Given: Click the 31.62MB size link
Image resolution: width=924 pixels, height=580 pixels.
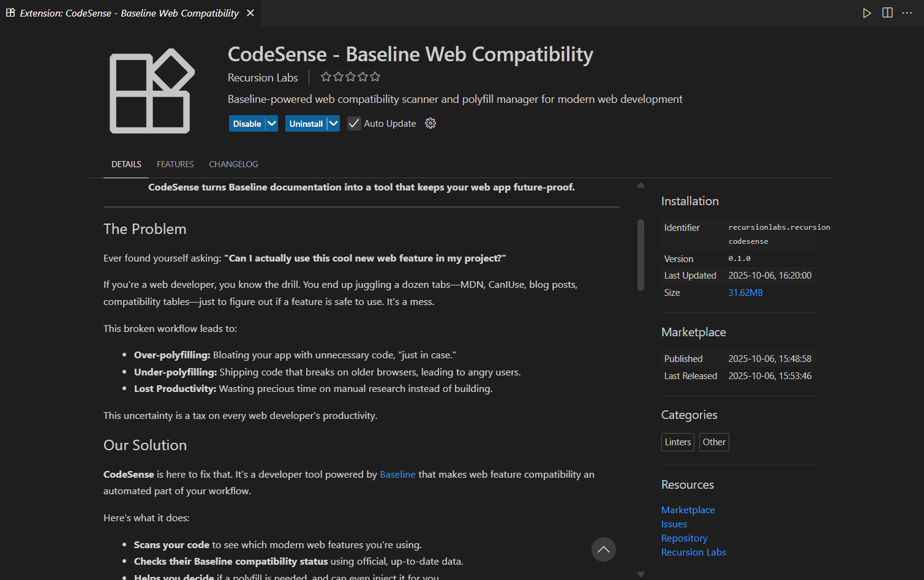Looking at the screenshot, I should pos(745,292).
